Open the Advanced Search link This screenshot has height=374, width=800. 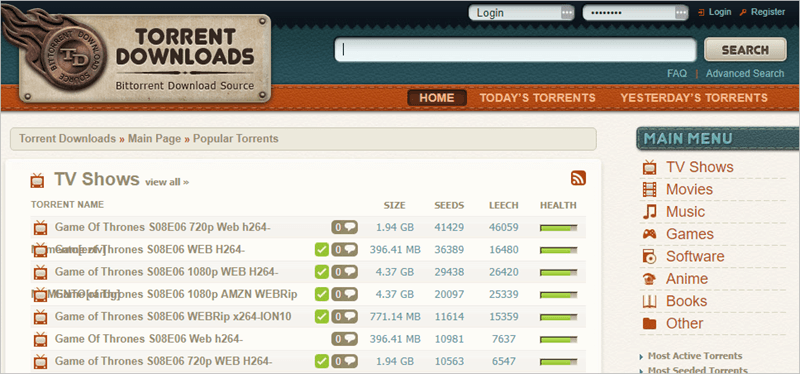tap(745, 73)
